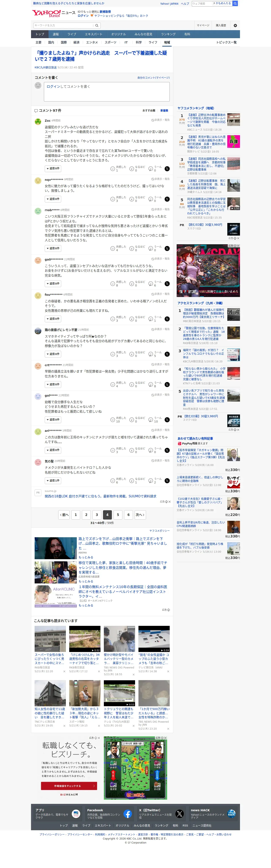This screenshot has width=271, height=868.
Task: Open ranking item 1 about 辺野古沖の転覆事故
Action: click(206, 120)
